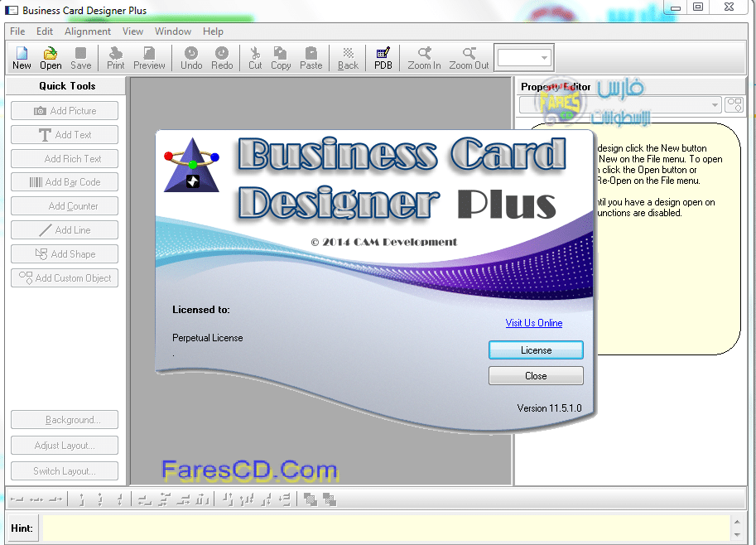Open a design with the Open icon
The image size is (756, 545).
[x=51, y=58]
